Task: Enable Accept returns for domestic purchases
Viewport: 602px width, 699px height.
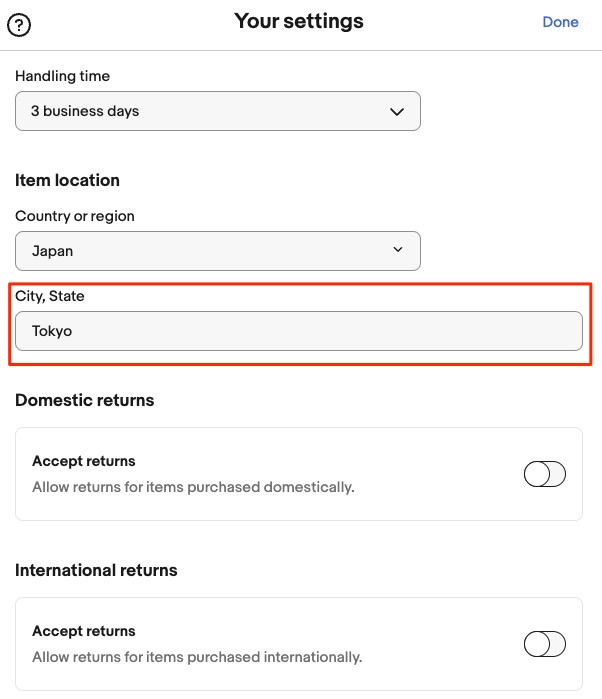Action: pos(545,474)
